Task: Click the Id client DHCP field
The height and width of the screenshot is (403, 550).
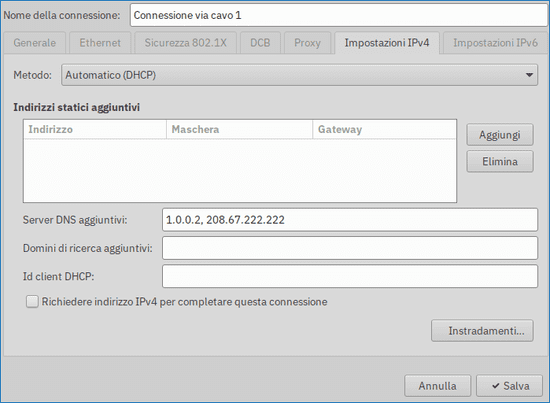Action: coord(350,276)
